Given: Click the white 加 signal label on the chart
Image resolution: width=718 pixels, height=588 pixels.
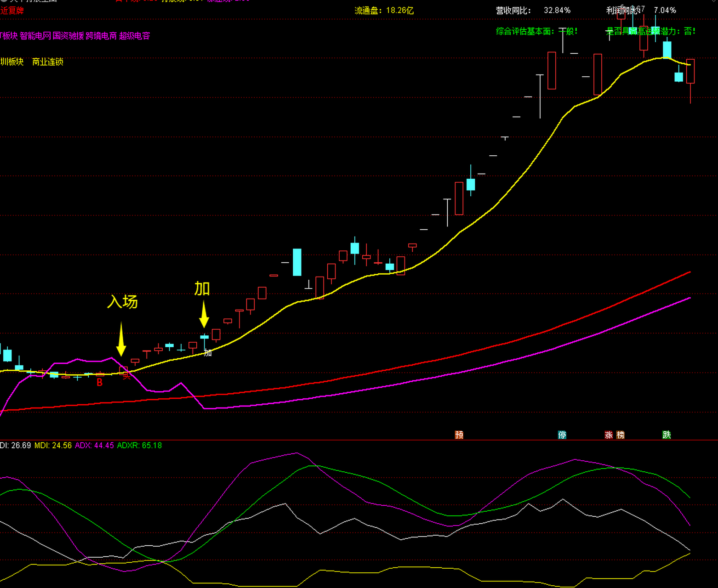Looking at the screenshot, I should [208, 353].
